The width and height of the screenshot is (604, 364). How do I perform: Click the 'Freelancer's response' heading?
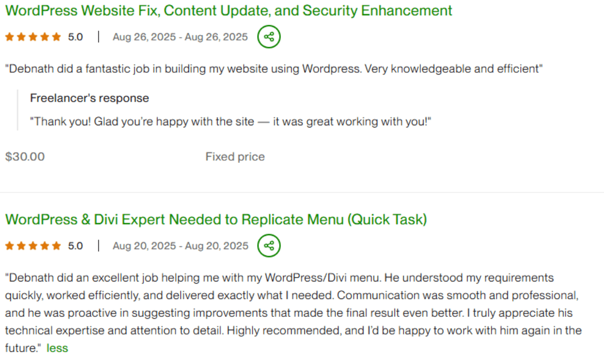coord(89,98)
